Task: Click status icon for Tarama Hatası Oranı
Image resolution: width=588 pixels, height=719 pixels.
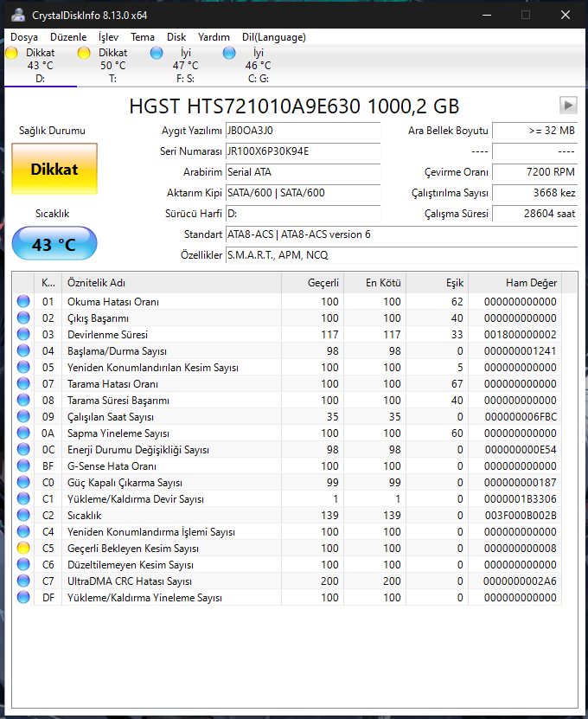Action: (23, 384)
